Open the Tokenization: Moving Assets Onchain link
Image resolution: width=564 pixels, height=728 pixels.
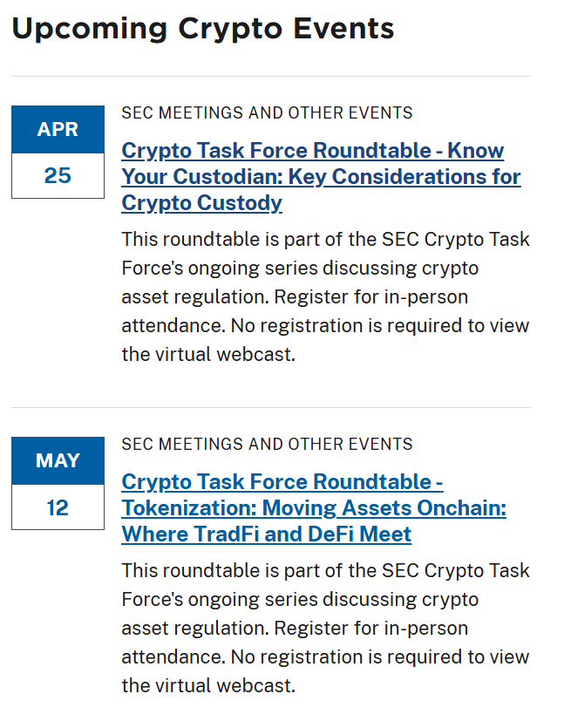tap(314, 508)
